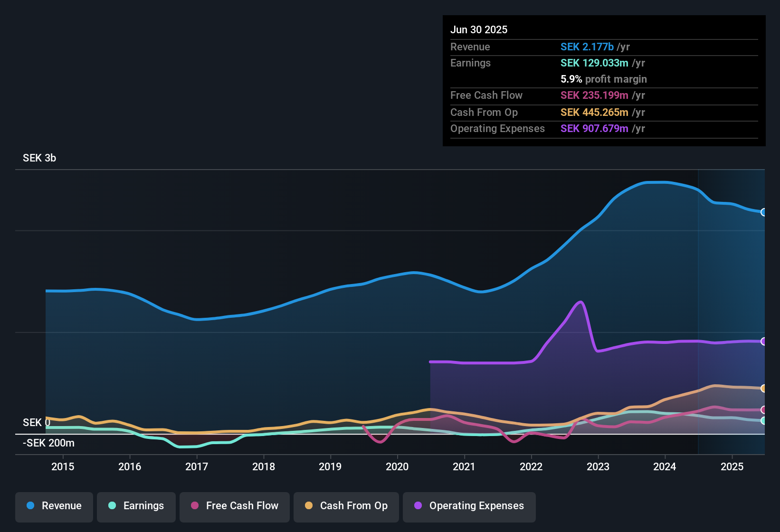Viewport: 780px width, 532px height.
Task: Select the Free Cash Flow endpoint marker
Action: (x=763, y=410)
